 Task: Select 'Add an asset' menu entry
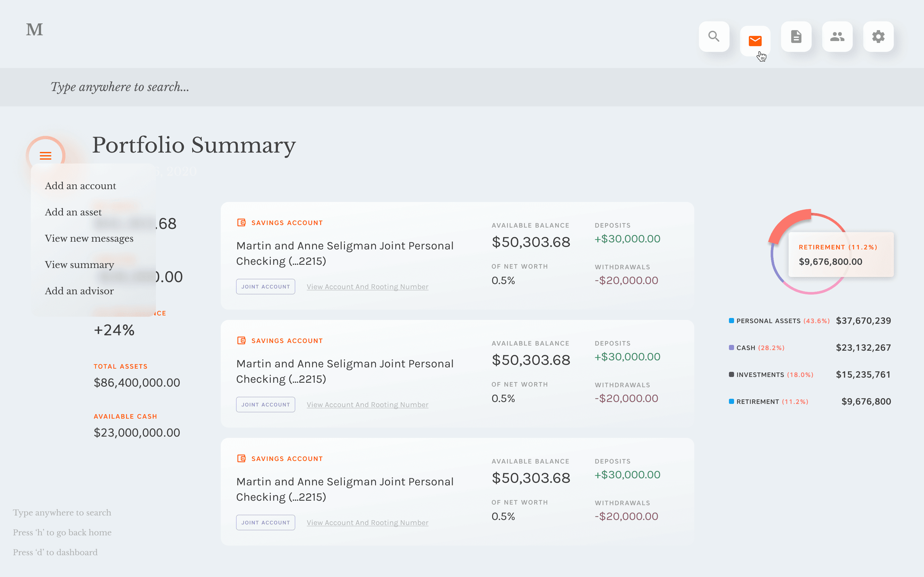73,212
